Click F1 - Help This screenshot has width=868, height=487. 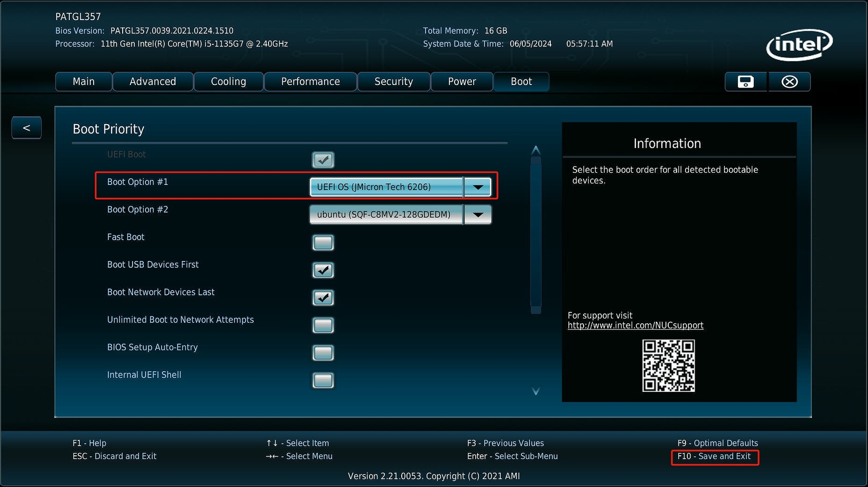tap(89, 443)
